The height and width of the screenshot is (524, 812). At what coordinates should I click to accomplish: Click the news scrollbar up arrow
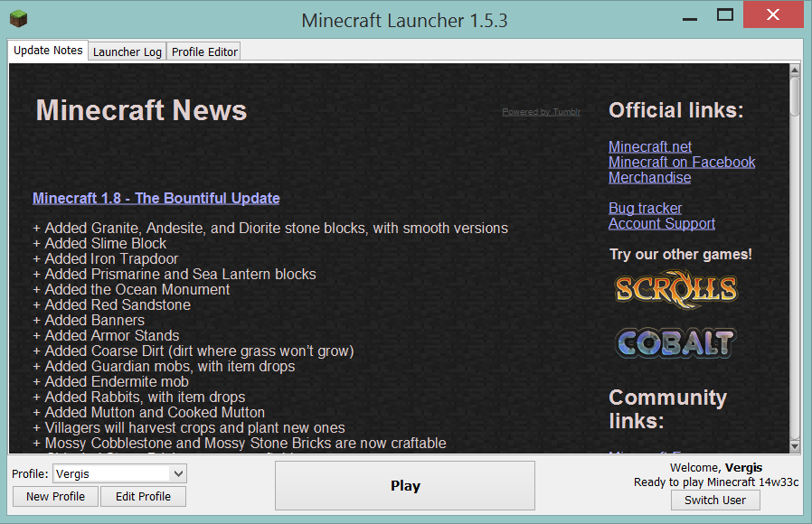coord(795,70)
